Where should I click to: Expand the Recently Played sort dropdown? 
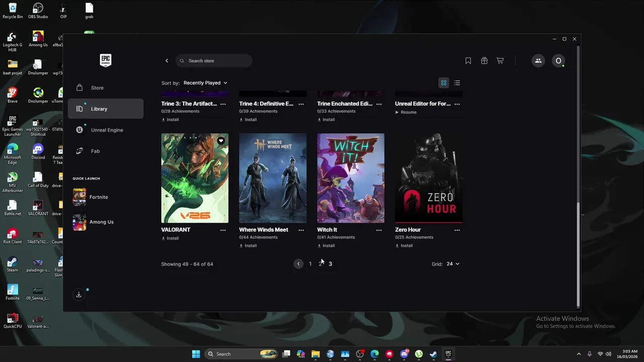205,83
